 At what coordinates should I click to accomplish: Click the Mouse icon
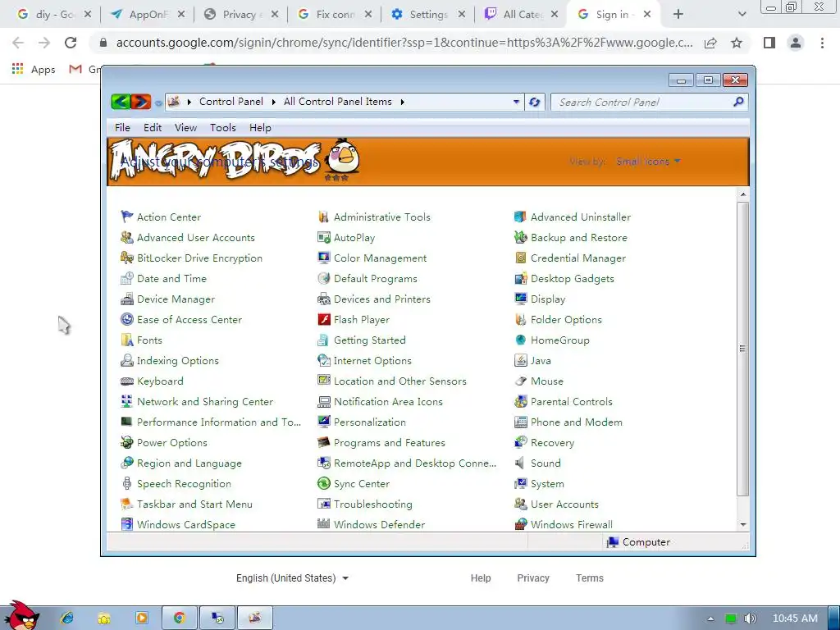tap(520, 381)
